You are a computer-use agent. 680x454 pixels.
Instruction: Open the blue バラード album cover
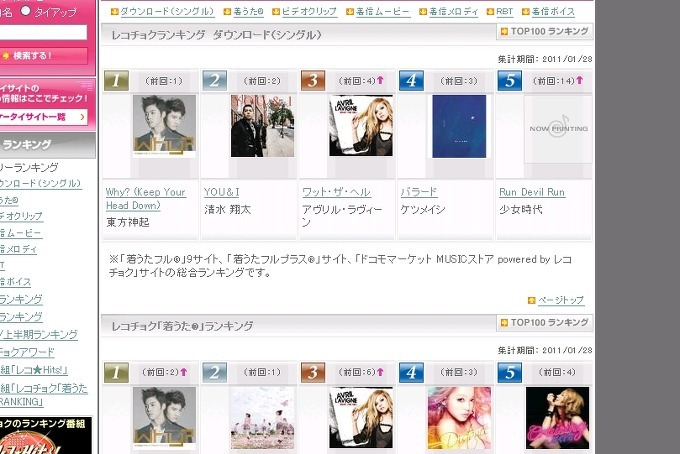coord(459,126)
